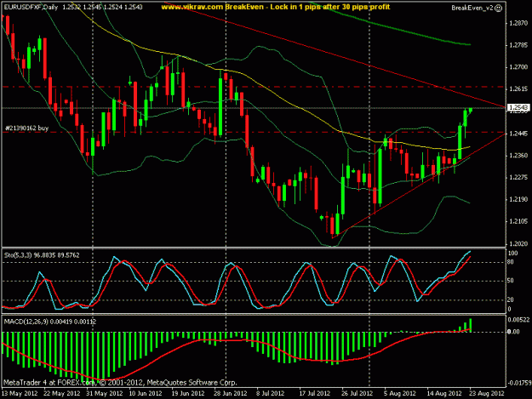532x399 pixels.
Task: Click the 10 Jun 2012 date label
Action: [146, 394]
